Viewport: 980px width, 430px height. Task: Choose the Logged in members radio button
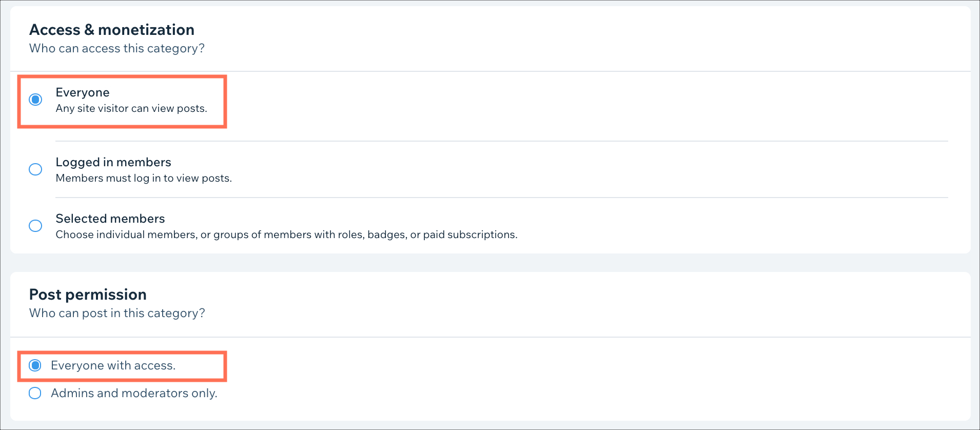[35, 169]
